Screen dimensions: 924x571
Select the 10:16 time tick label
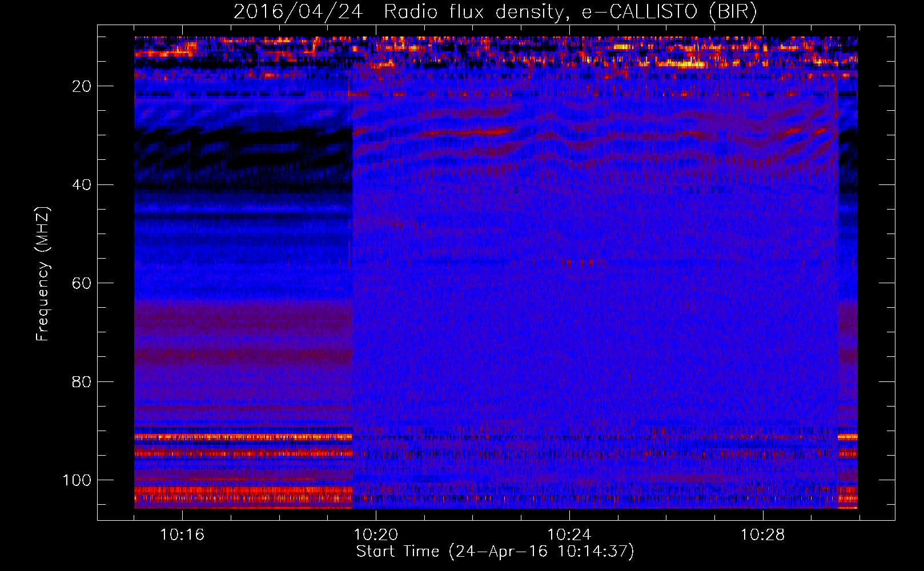182,535
